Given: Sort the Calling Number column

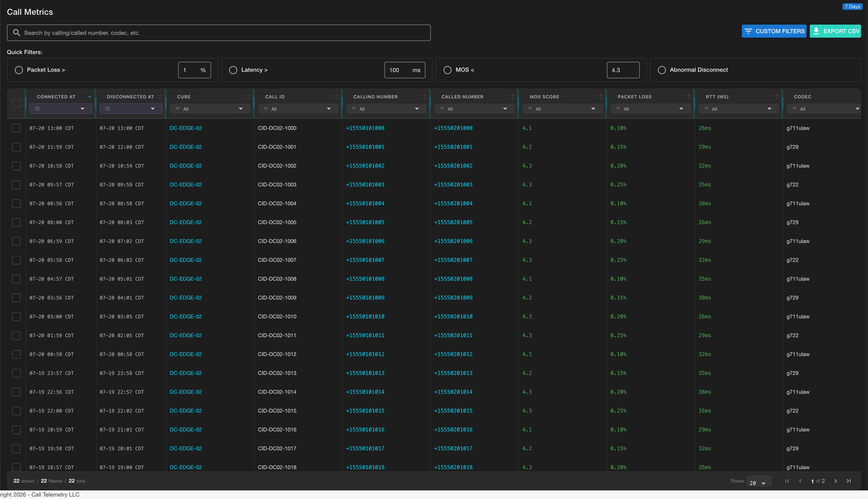Looking at the screenshot, I should (x=424, y=97).
